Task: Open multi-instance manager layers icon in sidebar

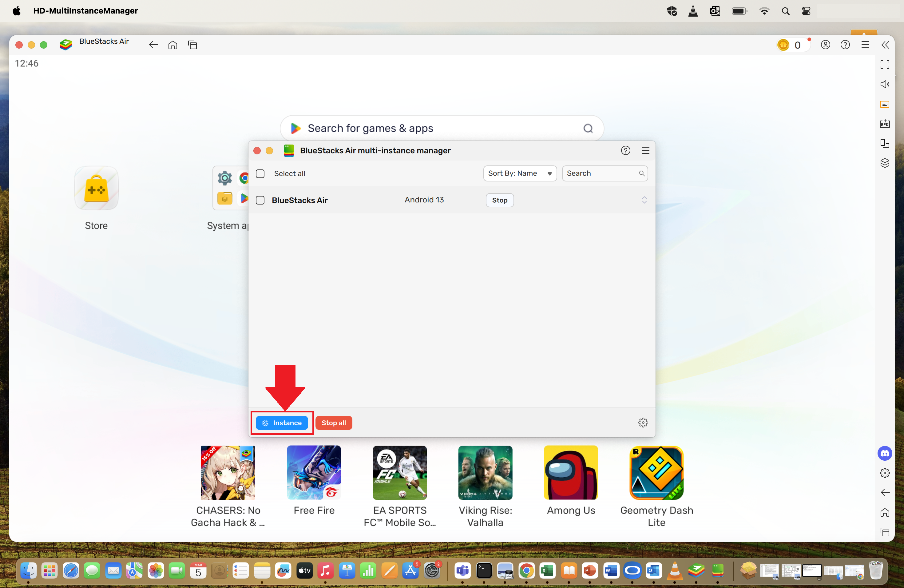Action: (885, 163)
